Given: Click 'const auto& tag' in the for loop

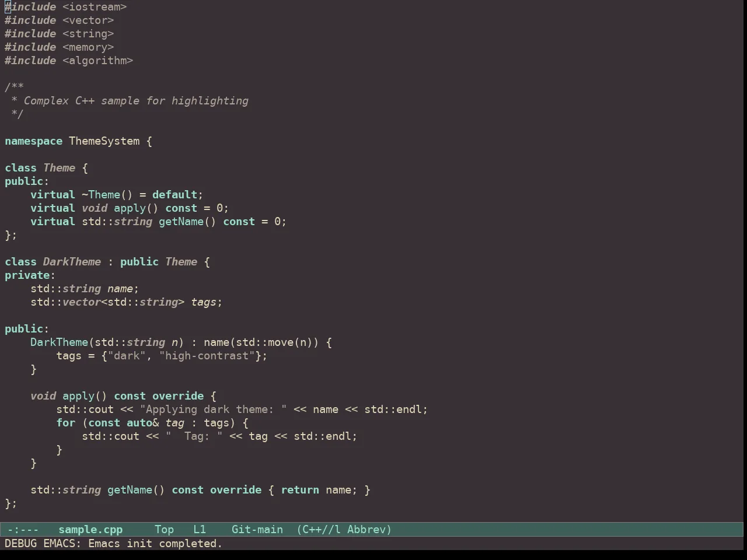Looking at the screenshot, I should pyautogui.click(x=136, y=423).
